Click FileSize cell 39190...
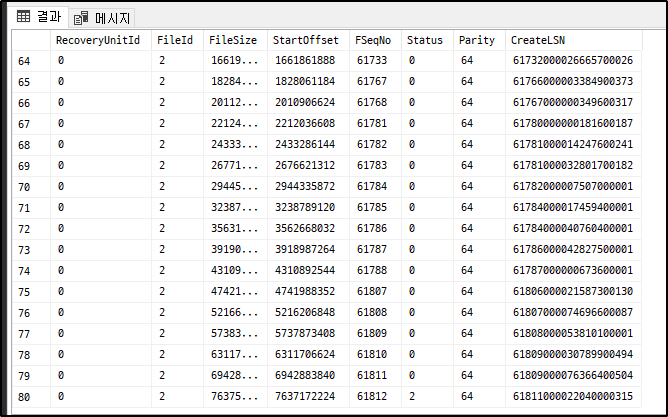This screenshot has width=668, height=417. pos(234,249)
